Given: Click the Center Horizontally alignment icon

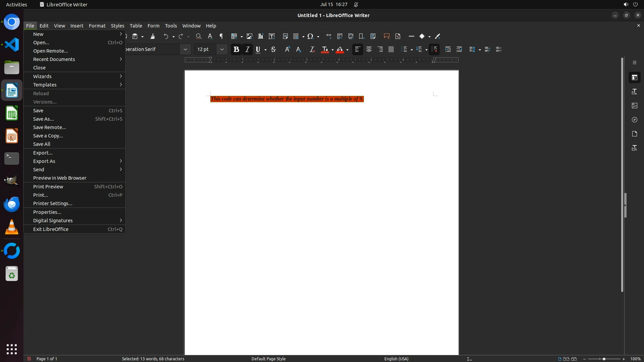Looking at the screenshot, I should (369, 50).
